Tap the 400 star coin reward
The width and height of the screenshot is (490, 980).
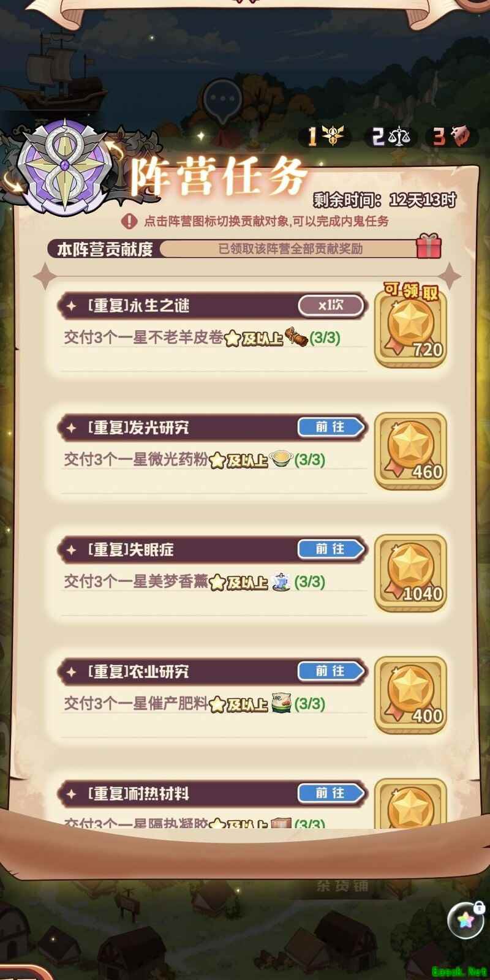[410, 695]
